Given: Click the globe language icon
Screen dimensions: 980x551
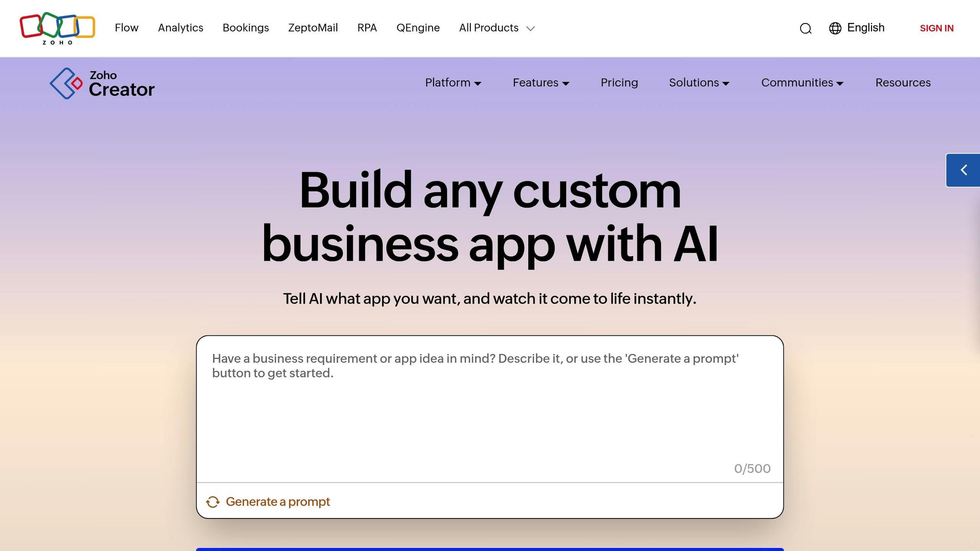Looking at the screenshot, I should click(835, 29).
